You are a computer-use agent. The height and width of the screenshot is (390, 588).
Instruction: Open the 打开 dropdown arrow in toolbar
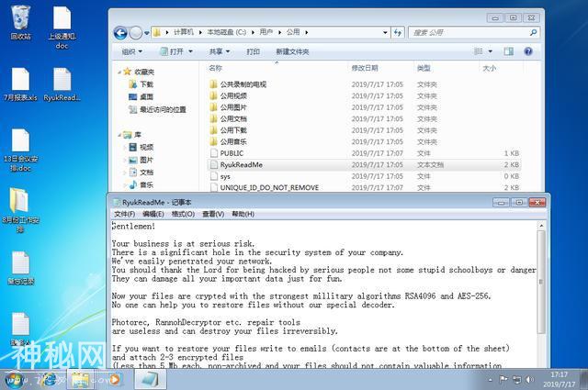[190, 51]
